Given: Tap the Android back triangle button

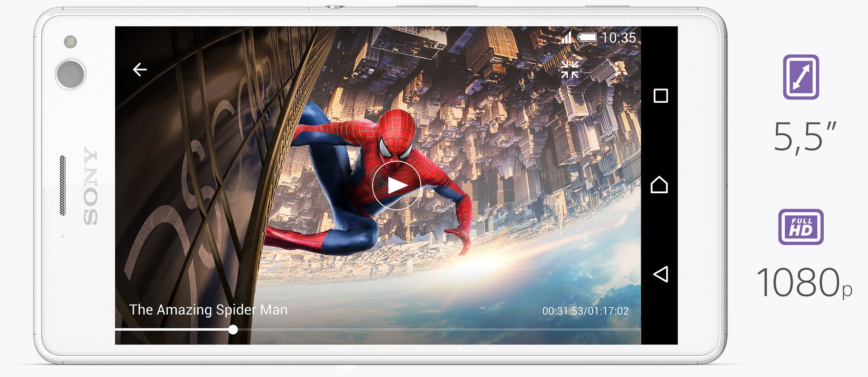Looking at the screenshot, I should [660, 274].
